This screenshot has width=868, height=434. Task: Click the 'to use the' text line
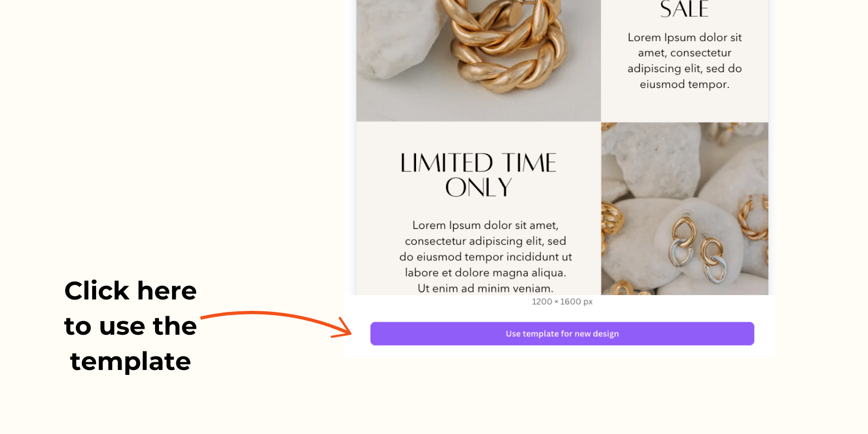pyautogui.click(x=131, y=326)
